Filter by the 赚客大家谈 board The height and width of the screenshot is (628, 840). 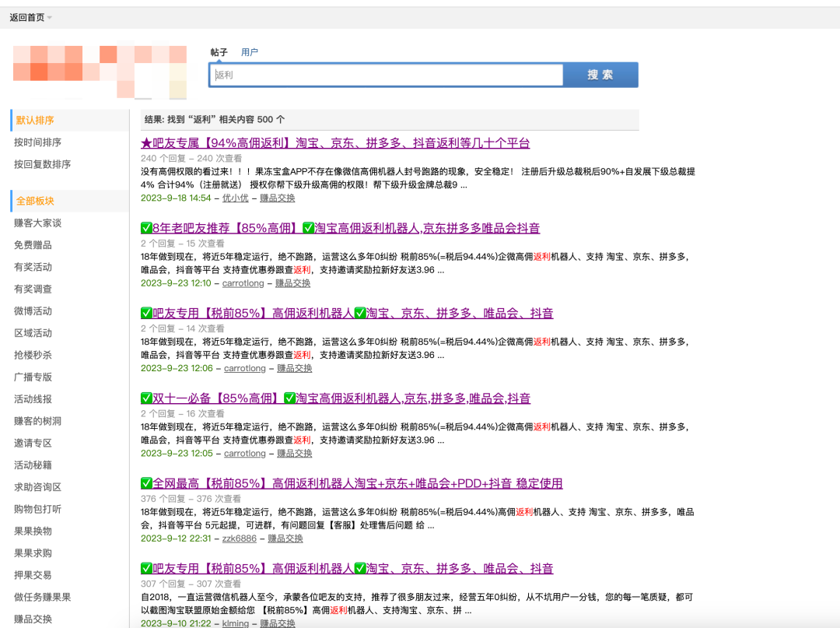click(37, 223)
